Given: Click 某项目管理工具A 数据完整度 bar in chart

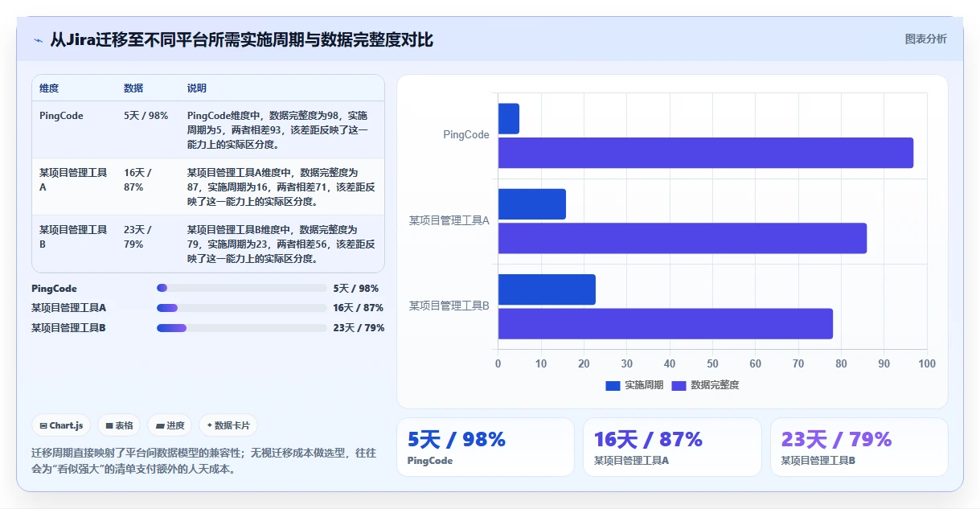Looking at the screenshot, I should coord(682,238).
